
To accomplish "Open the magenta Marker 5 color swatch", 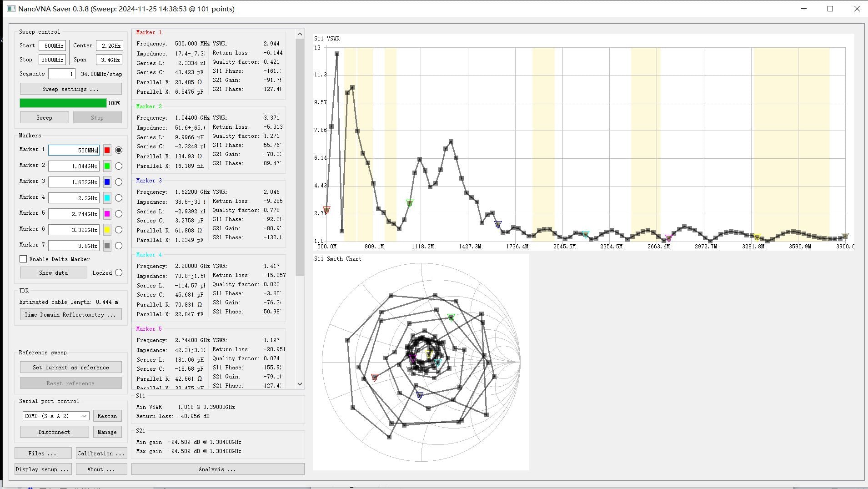I will pyautogui.click(x=107, y=214).
